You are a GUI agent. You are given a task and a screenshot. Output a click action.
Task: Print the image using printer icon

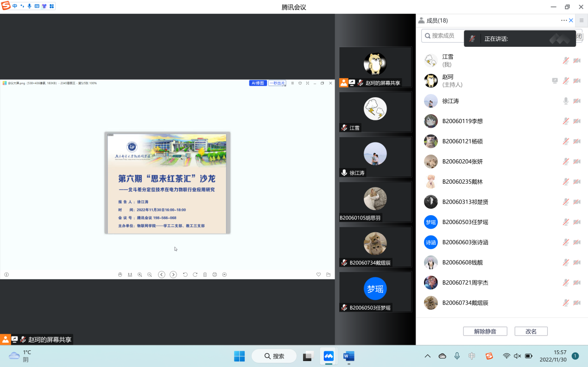[x=215, y=274]
